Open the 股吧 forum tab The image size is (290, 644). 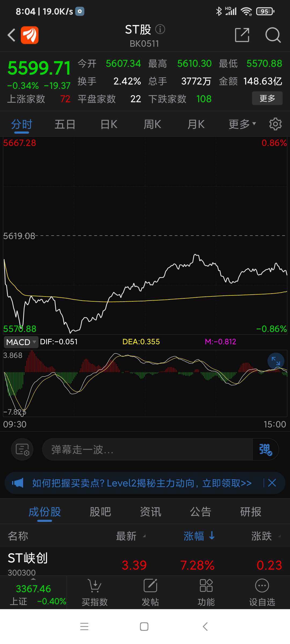pyautogui.click(x=100, y=512)
